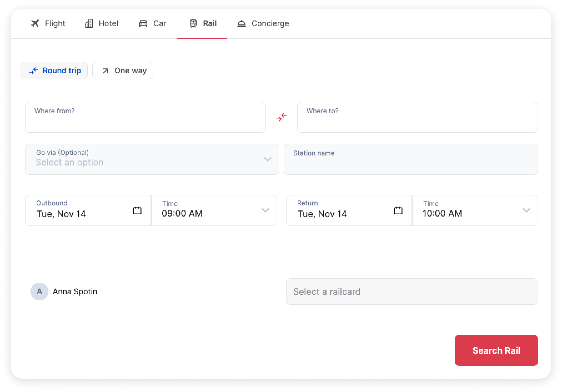Image resolution: width=562 pixels, height=392 pixels.
Task: Expand the Go via (Optional) dropdown
Action: [152, 159]
